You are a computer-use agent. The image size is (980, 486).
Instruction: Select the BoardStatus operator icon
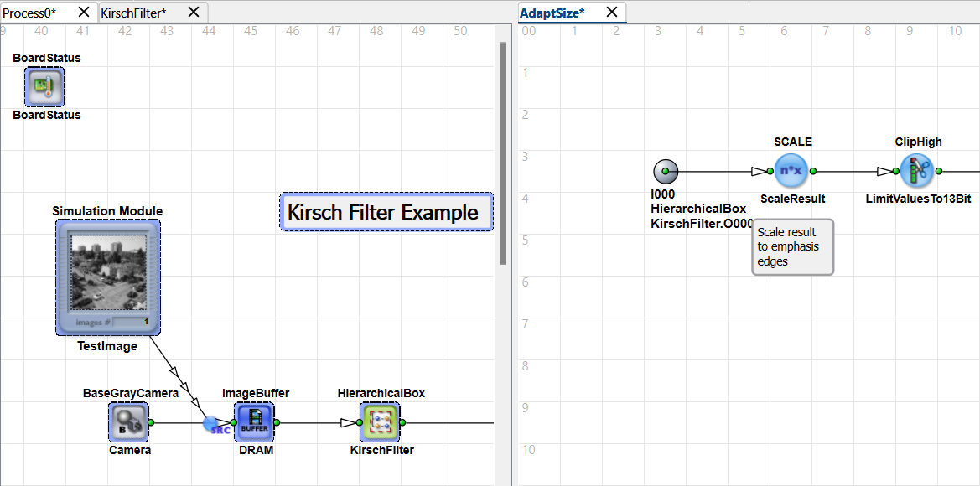[44, 86]
